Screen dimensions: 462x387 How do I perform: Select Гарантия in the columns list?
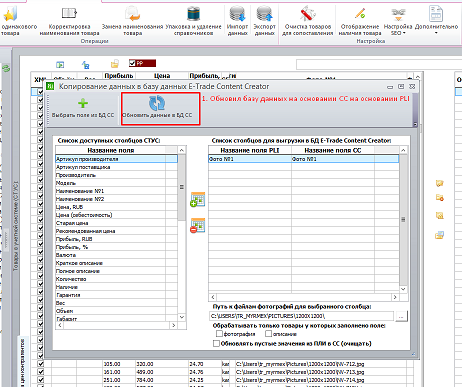point(116,295)
